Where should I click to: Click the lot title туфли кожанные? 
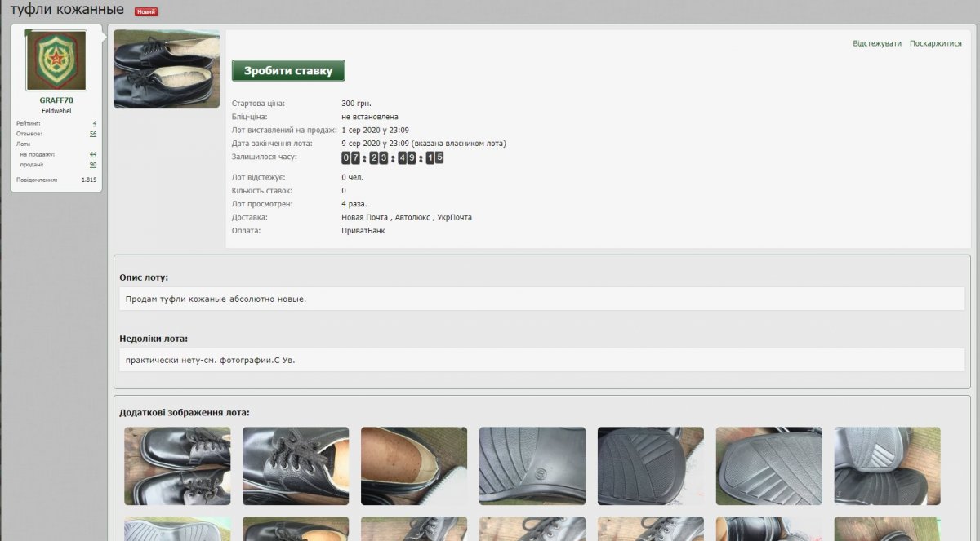(67, 10)
